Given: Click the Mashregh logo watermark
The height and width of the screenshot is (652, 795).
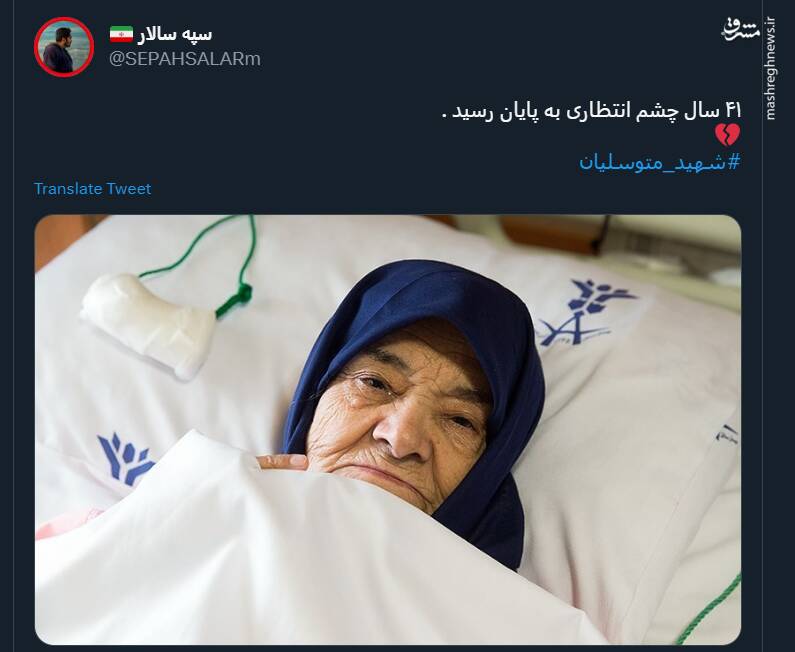Looking at the screenshot, I should [x=742, y=30].
